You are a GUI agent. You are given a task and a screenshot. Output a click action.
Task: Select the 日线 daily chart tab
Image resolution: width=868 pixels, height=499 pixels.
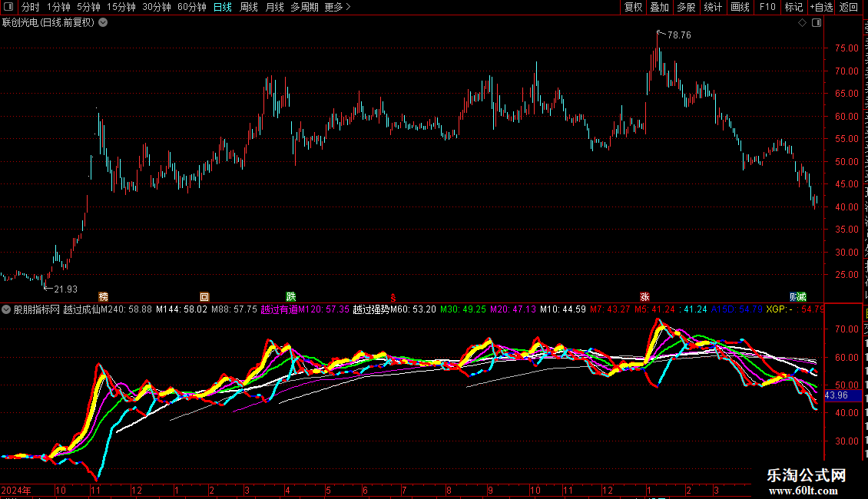click(x=223, y=7)
